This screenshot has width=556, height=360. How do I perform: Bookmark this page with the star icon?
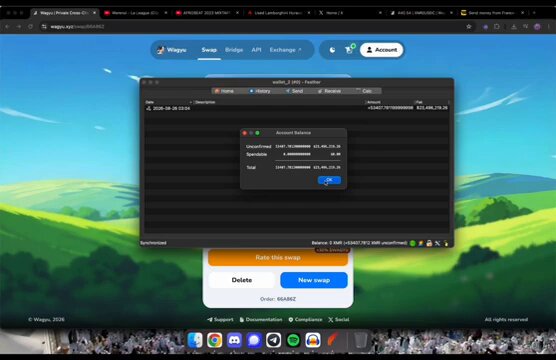coord(469,27)
